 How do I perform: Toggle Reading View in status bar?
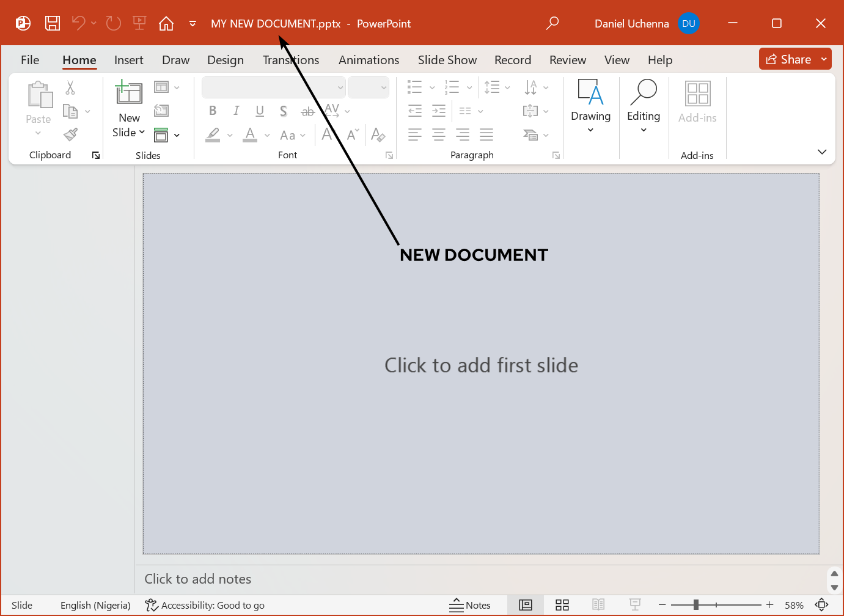598,605
